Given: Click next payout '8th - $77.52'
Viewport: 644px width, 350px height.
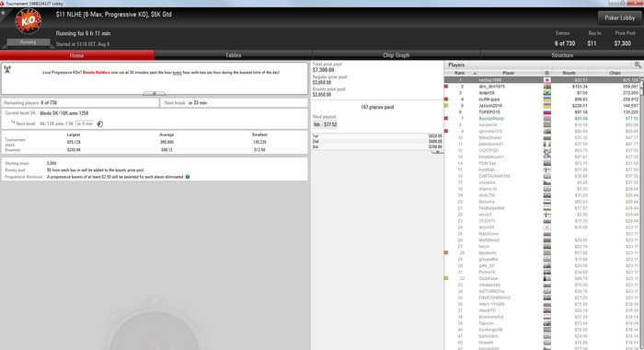Looking at the screenshot, I should 326,124.
